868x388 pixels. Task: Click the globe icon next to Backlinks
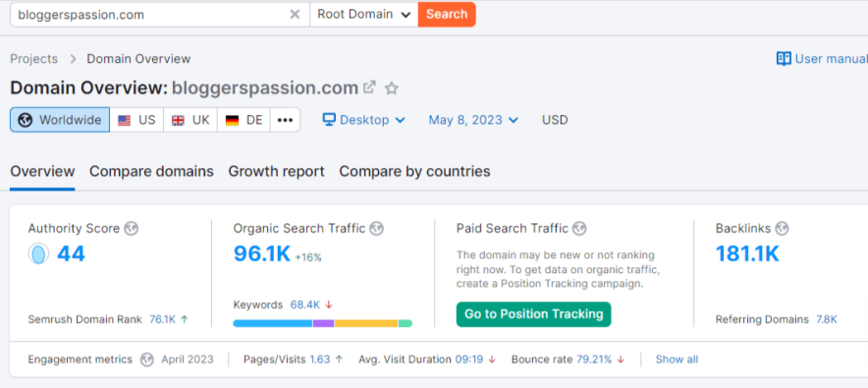coord(782,228)
